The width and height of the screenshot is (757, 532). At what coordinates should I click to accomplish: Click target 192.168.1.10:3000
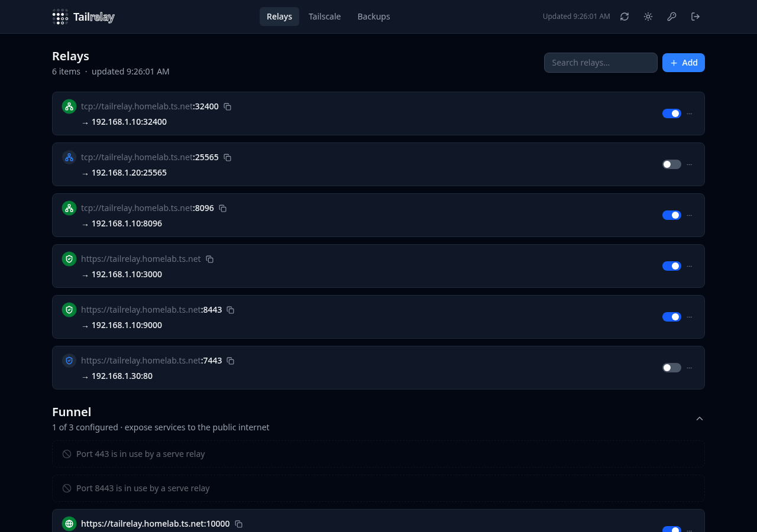pyautogui.click(x=127, y=274)
